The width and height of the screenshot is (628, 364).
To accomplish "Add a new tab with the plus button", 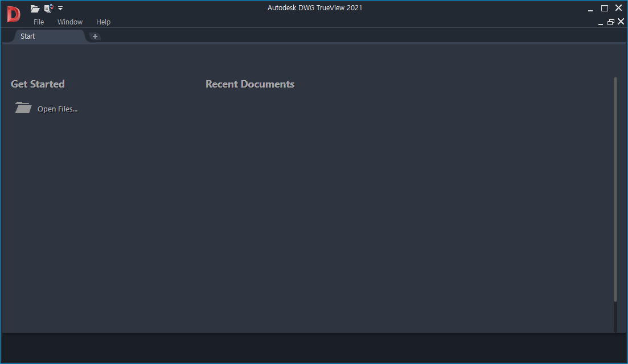I will click(95, 36).
